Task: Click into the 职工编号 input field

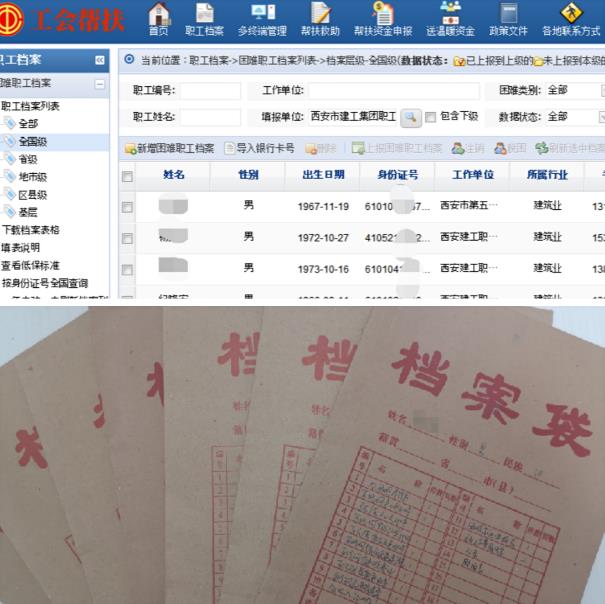Action: (209, 90)
